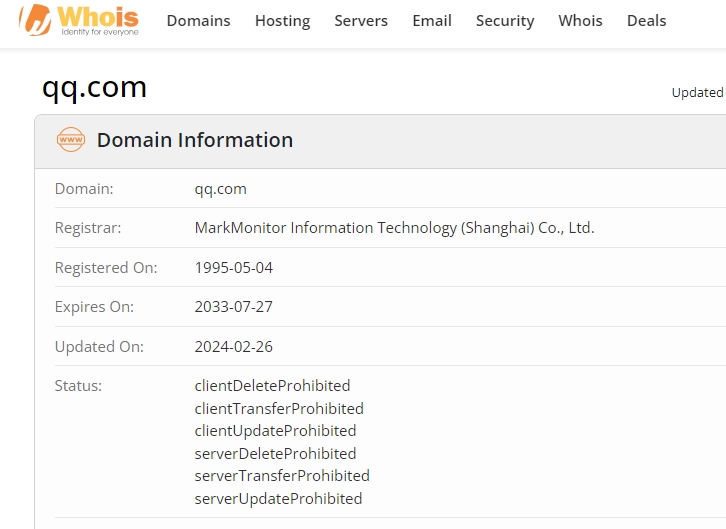726x529 pixels.
Task: Click the clientDeleteProhibited status
Action: pyautogui.click(x=272, y=386)
